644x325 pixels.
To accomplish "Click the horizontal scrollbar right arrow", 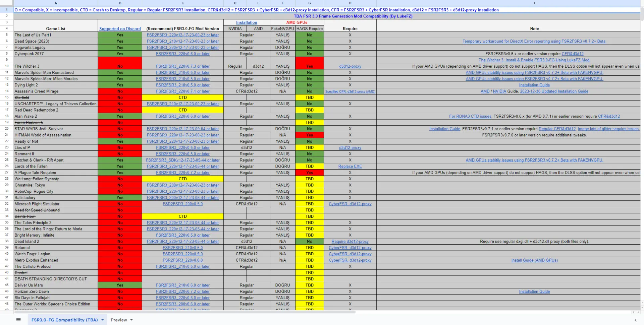I will (638, 312).
